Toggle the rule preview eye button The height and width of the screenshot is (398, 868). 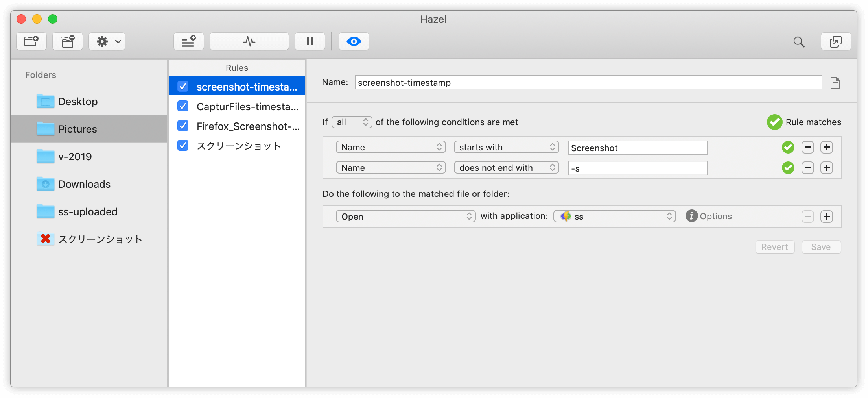point(354,41)
